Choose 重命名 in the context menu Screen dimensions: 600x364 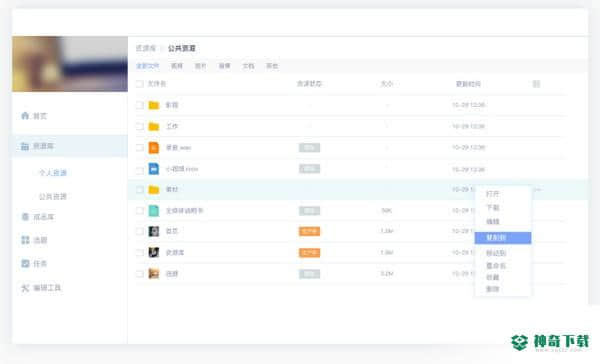[496, 266]
